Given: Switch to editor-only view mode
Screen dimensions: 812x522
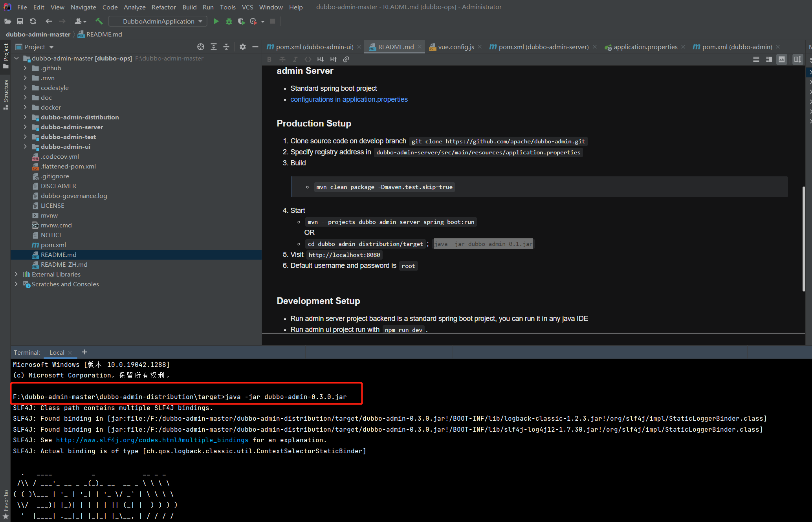Looking at the screenshot, I should 756,59.
